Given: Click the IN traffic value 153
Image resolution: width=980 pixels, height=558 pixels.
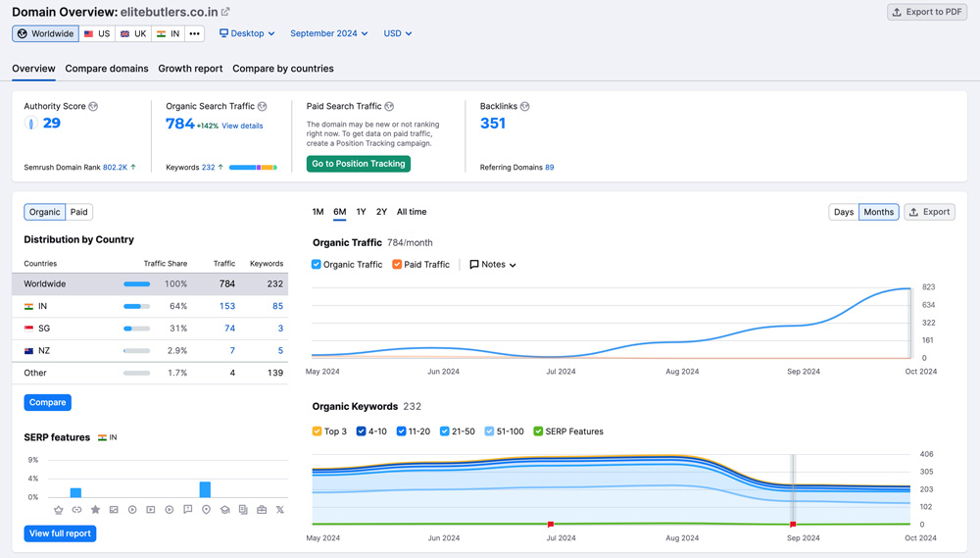Looking at the screenshot, I should point(227,307).
